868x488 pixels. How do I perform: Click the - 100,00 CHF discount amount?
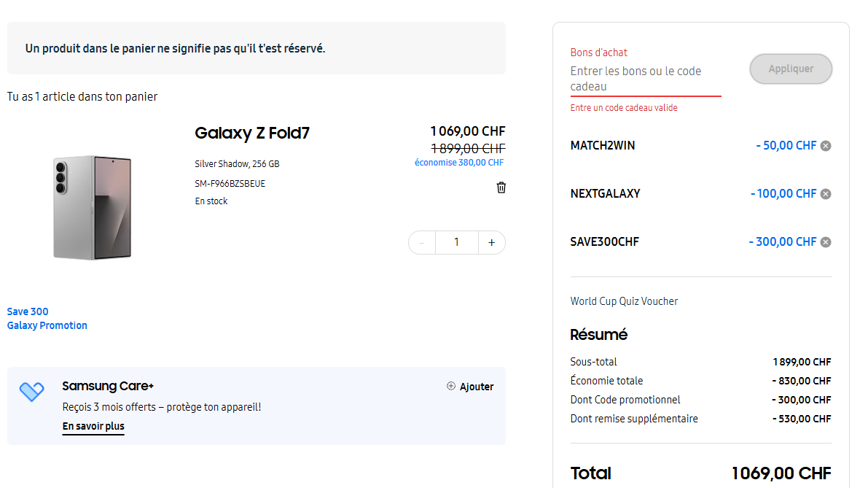tap(783, 194)
